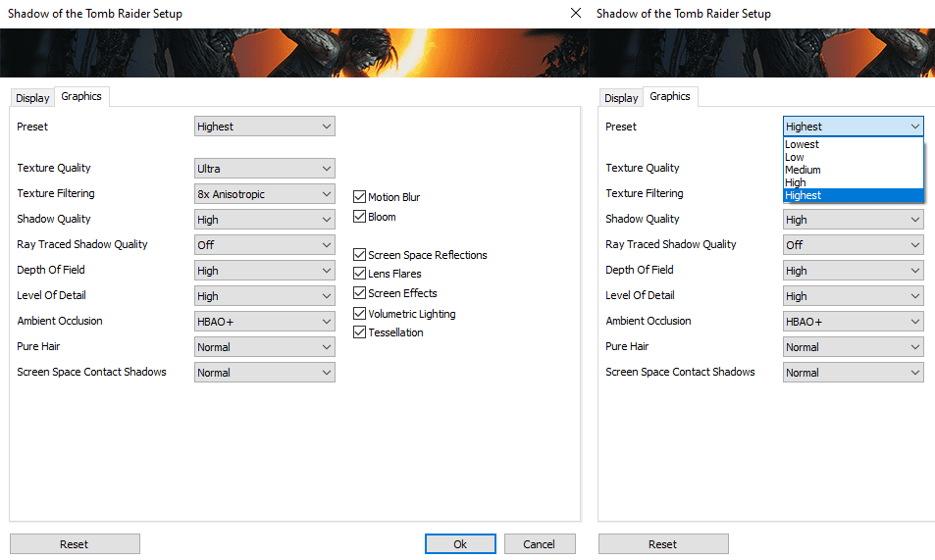Image resolution: width=935 pixels, height=560 pixels.
Task: Choose Lowest in Preset list
Action: [853, 144]
